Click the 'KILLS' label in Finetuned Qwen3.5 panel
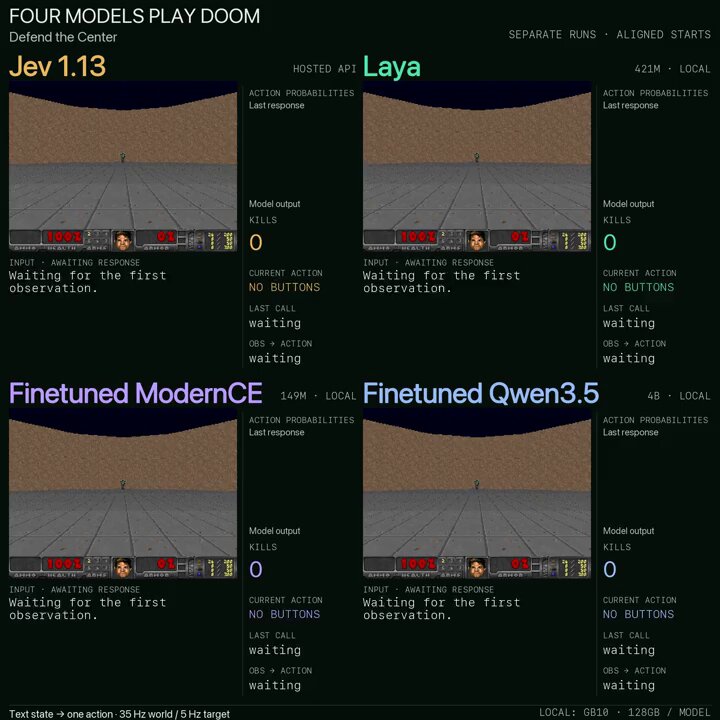Viewport: 720px width, 720px height. pos(617,547)
